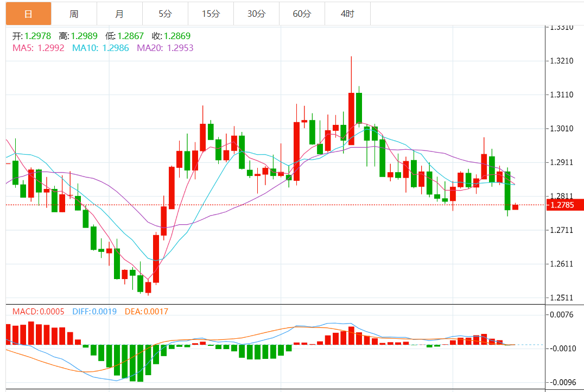Screen dimensions: 584x392
Task: Select the 日 daily chart tab
Action: pyautogui.click(x=28, y=14)
